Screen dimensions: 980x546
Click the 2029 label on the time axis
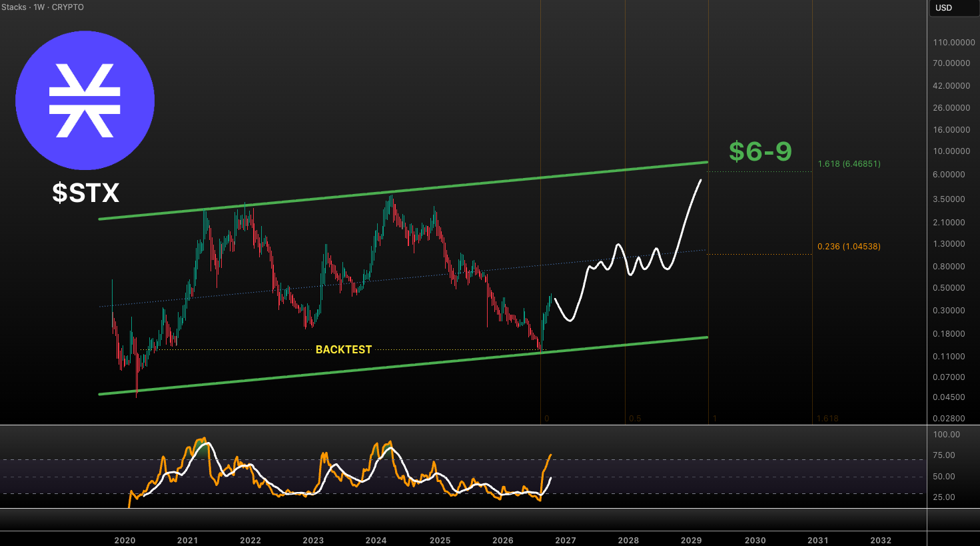[x=692, y=541]
